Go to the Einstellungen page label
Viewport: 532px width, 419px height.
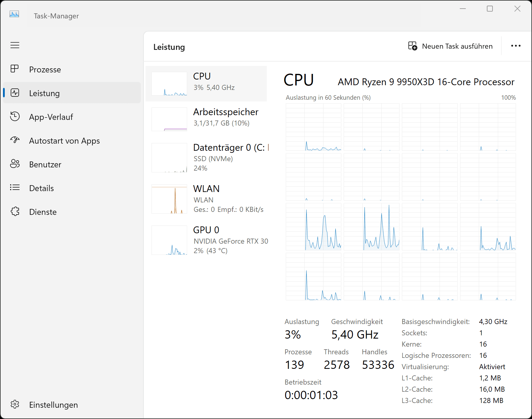(x=53, y=405)
